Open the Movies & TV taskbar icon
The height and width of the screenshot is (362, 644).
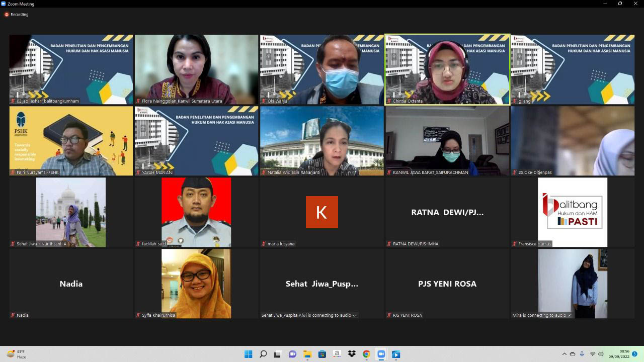click(396, 354)
